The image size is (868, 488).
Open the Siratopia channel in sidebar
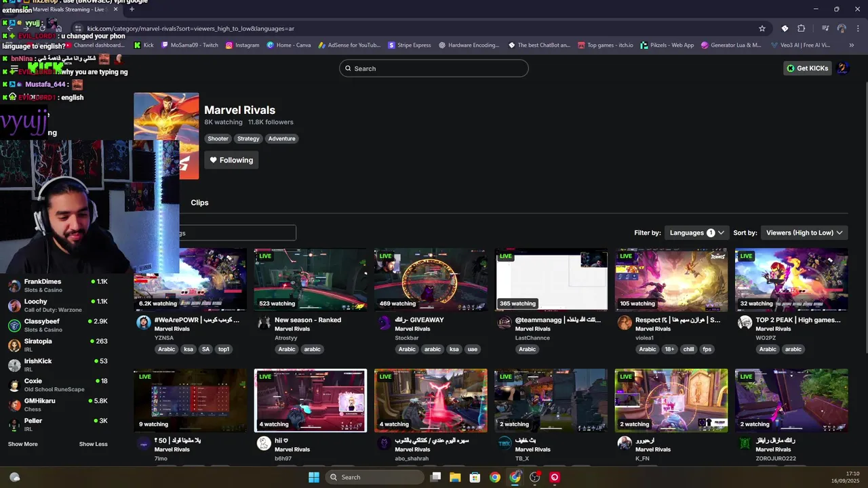pyautogui.click(x=58, y=345)
